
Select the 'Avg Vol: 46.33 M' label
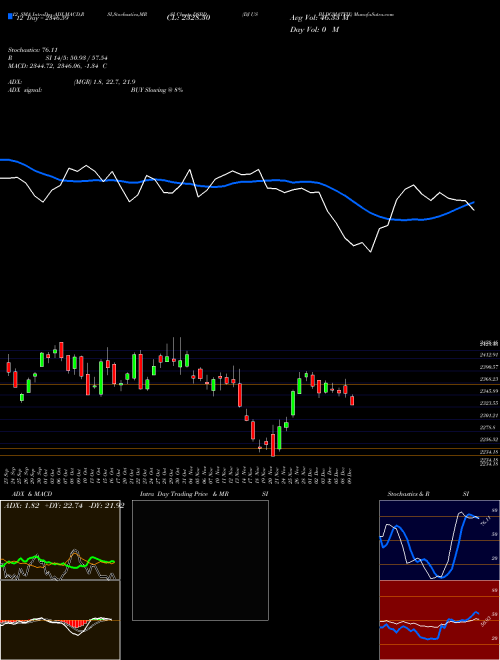click(x=320, y=18)
